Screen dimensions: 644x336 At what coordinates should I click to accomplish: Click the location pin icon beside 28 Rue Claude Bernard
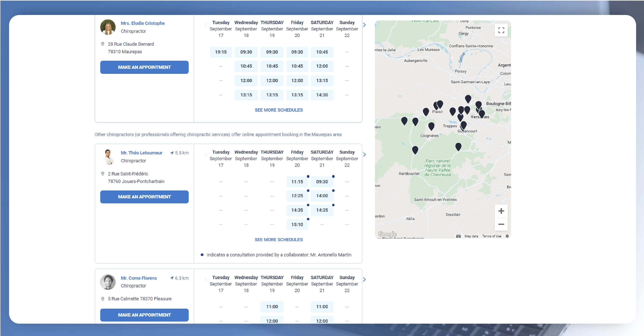[103, 44]
